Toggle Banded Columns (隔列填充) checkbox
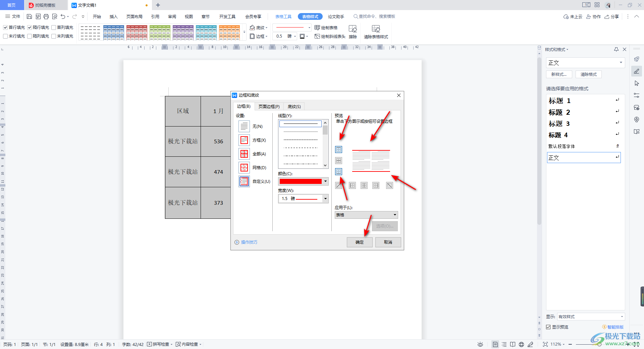This screenshot has width=644, height=349. pyautogui.click(x=30, y=36)
